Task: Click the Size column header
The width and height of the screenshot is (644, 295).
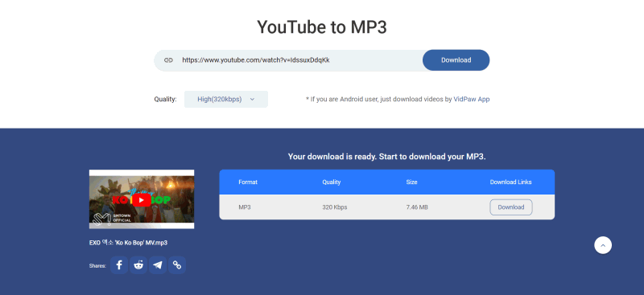Action: pos(411,182)
